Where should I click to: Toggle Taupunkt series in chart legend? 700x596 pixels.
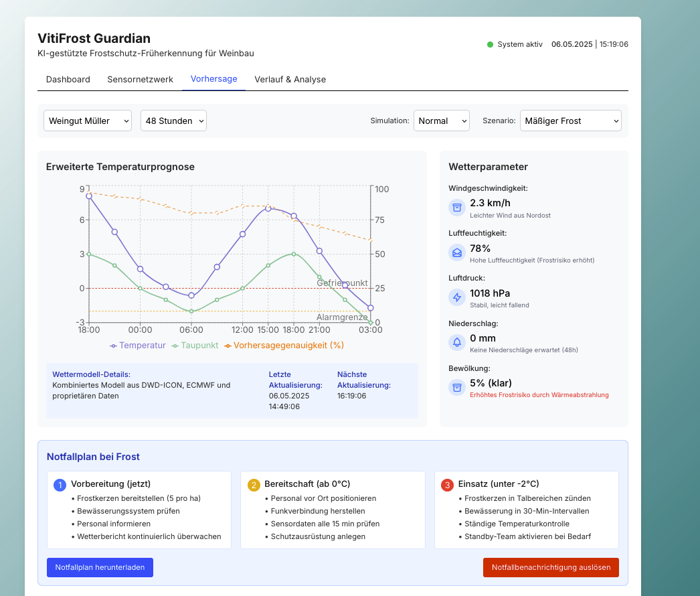(x=195, y=346)
